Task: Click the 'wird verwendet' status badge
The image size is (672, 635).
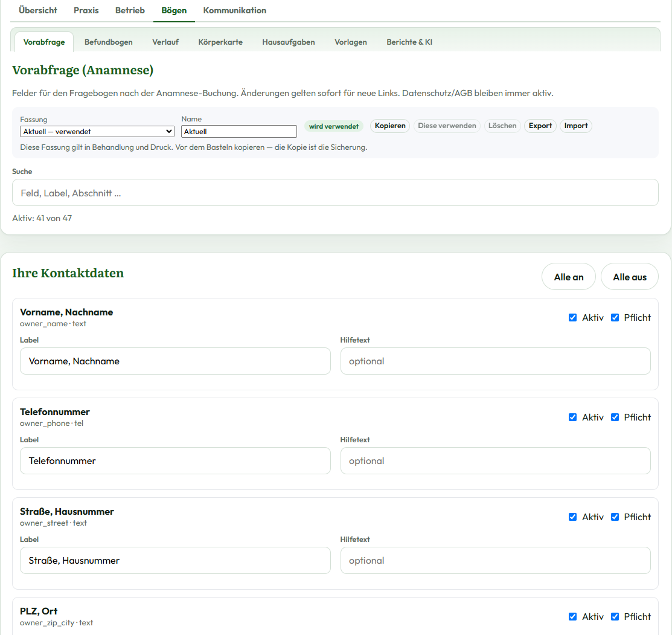Action: (334, 126)
